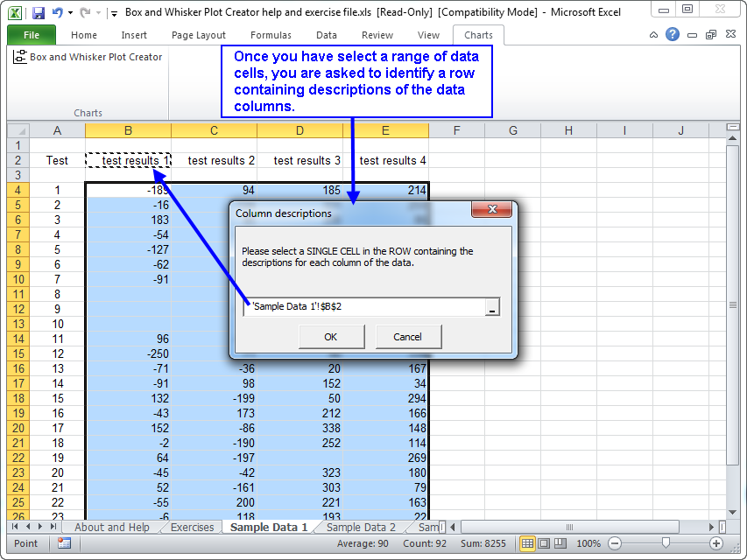This screenshot has height=560, width=747.
Task: Open Microsoft Excel Help question mark icon
Action: point(673,35)
